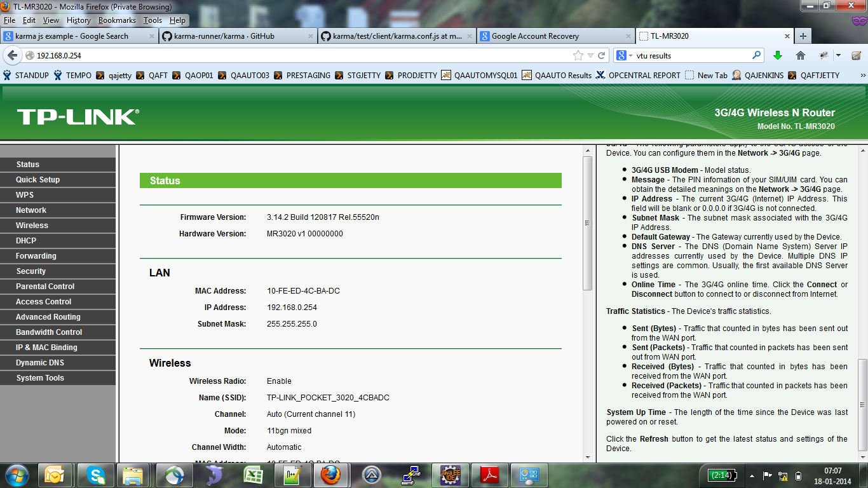Open the Security router menu

[58, 271]
